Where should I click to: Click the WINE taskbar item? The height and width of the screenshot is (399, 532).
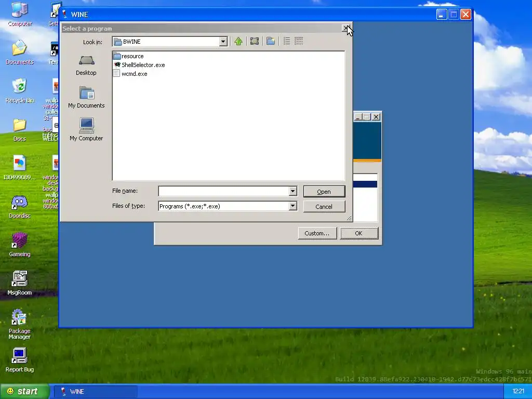pos(96,391)
